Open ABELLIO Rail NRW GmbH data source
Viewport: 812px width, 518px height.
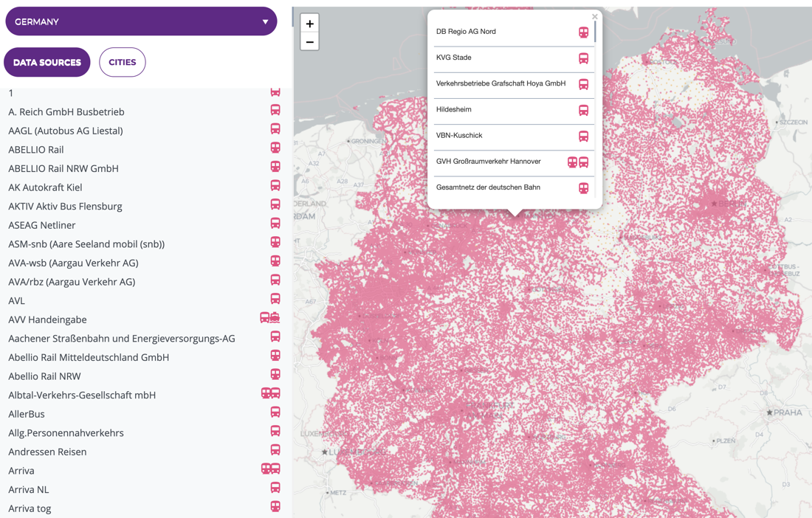tap(63, 169)
